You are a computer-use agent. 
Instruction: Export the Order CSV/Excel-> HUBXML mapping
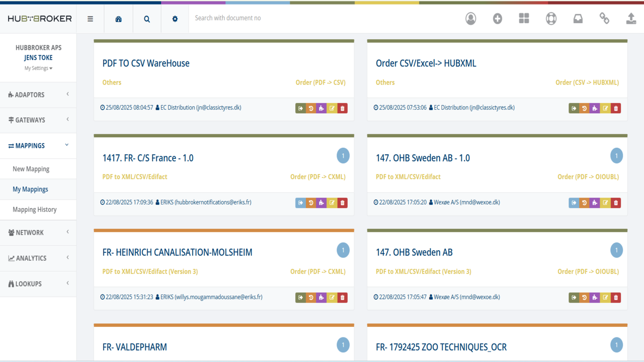(x=574, y=108)
